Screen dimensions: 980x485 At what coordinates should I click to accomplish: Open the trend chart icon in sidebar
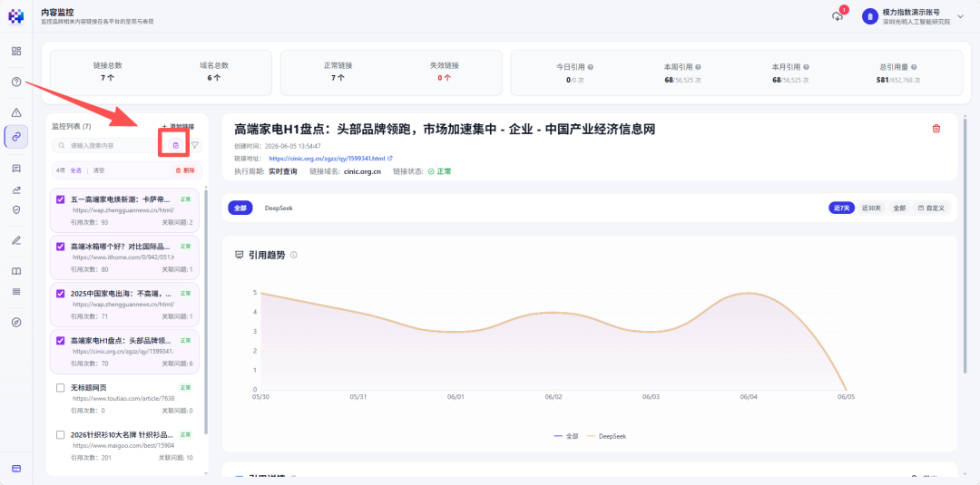(x=16, y=189)
